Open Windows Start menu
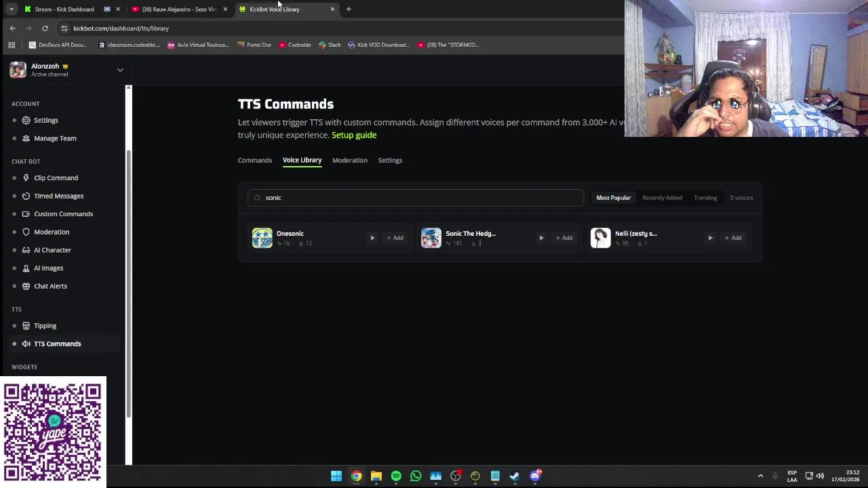 [x=336, y=476]
